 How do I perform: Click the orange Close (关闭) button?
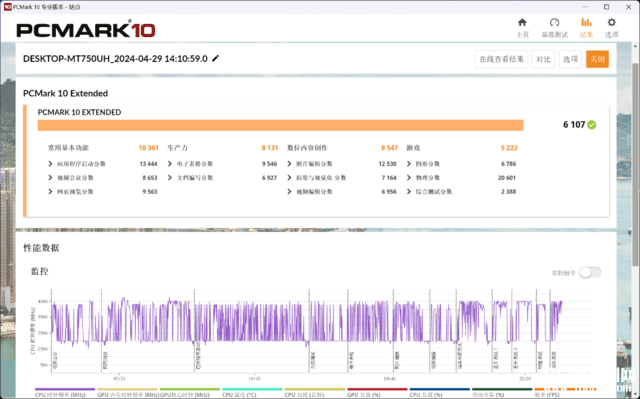597,59
